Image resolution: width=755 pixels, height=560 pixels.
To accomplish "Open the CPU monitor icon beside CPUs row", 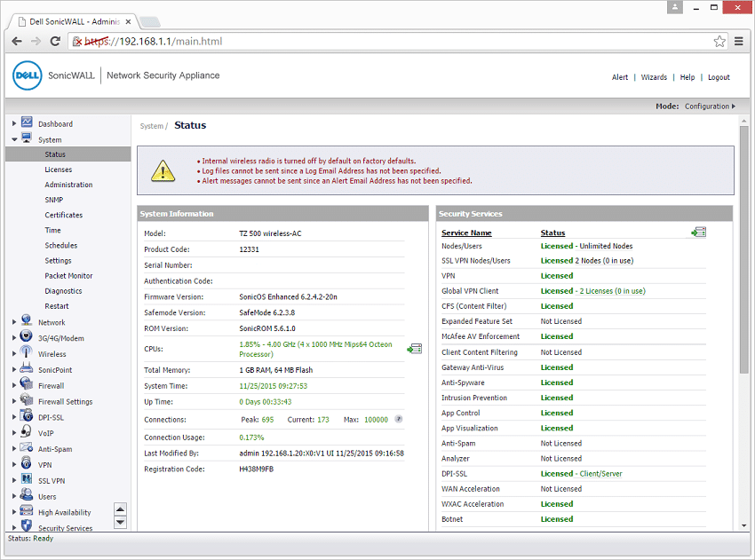I will (x=415, y=349).
